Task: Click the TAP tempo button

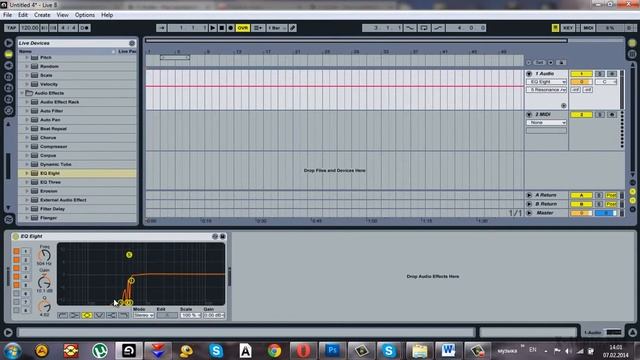Action: (11, 28)
